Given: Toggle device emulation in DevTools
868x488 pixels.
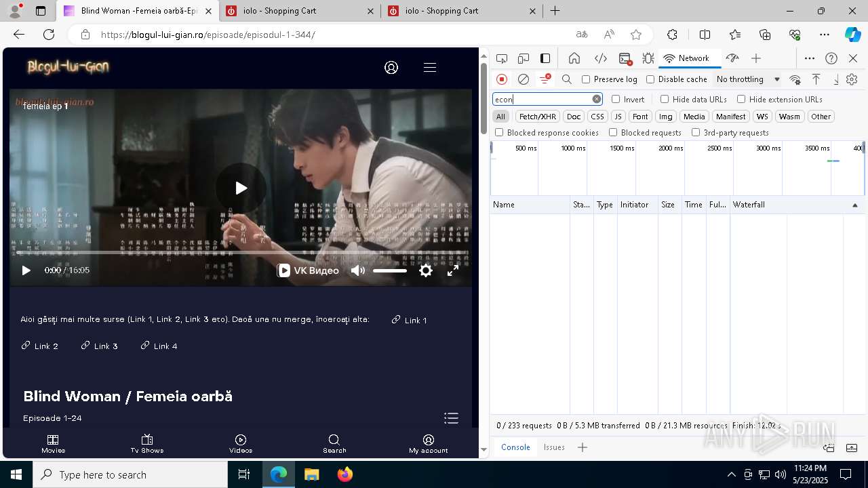Looking at the screenshot, I should point(524,58).
